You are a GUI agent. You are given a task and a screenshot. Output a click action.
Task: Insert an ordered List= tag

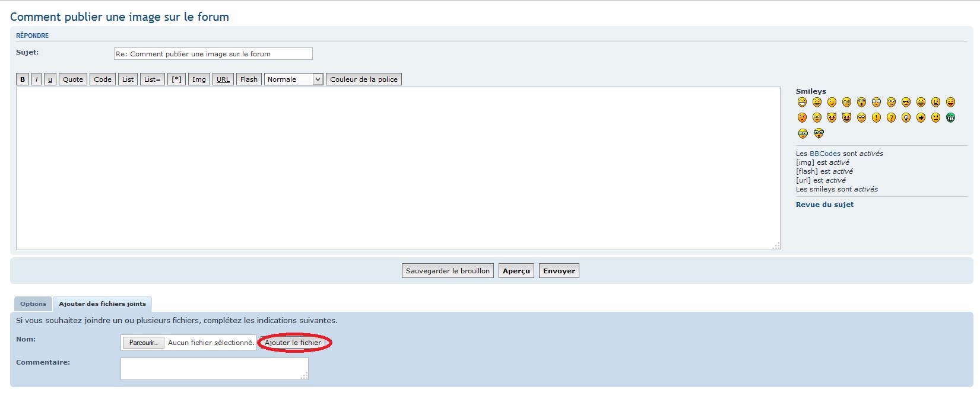click(x=153, y=79)
